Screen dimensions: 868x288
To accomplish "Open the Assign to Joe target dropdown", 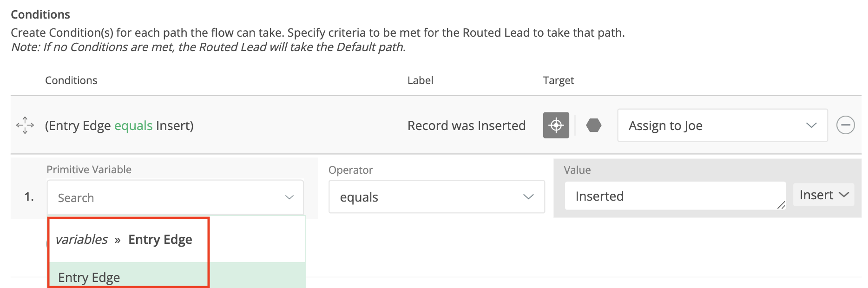I will point(722,125).
